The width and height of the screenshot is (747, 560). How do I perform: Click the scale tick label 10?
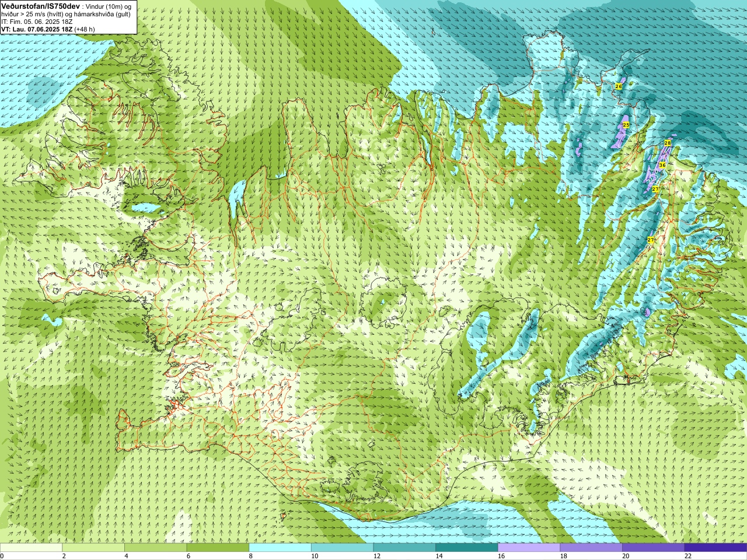tap(315, 556)
